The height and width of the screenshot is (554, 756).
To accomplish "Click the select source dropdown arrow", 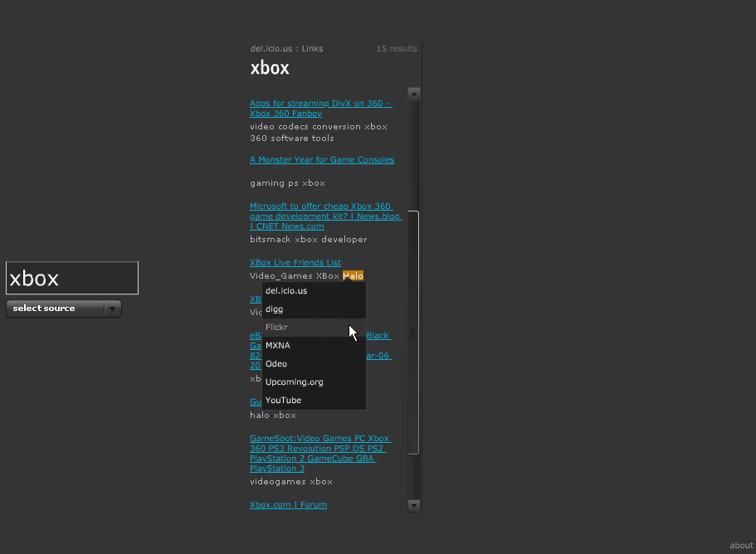I will [x=113, y=309].
